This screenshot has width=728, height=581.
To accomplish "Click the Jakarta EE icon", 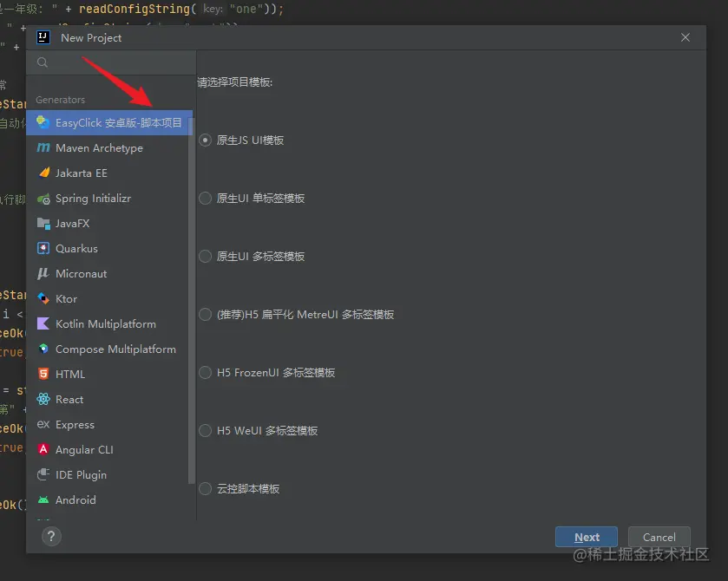I will point(44,173).
